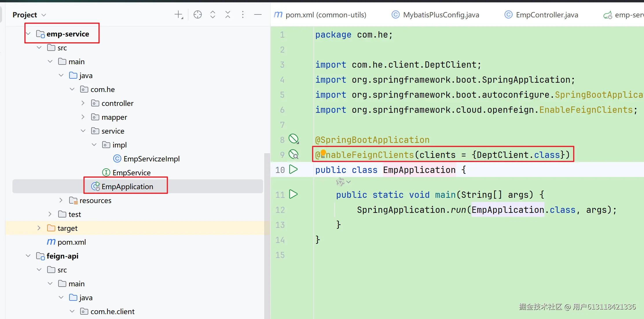Expand the resources folder
Image resolution: width=644 pixels, height=319 pixels.
61,200
